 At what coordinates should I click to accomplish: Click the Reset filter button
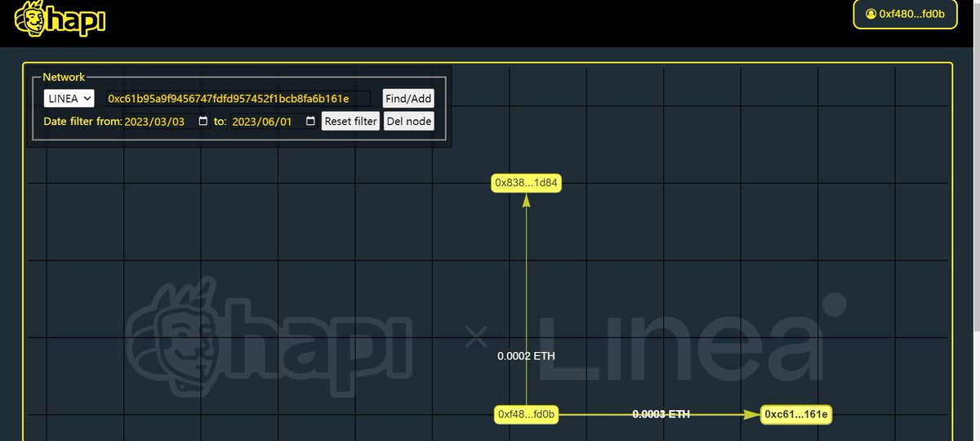pos(350,121)
